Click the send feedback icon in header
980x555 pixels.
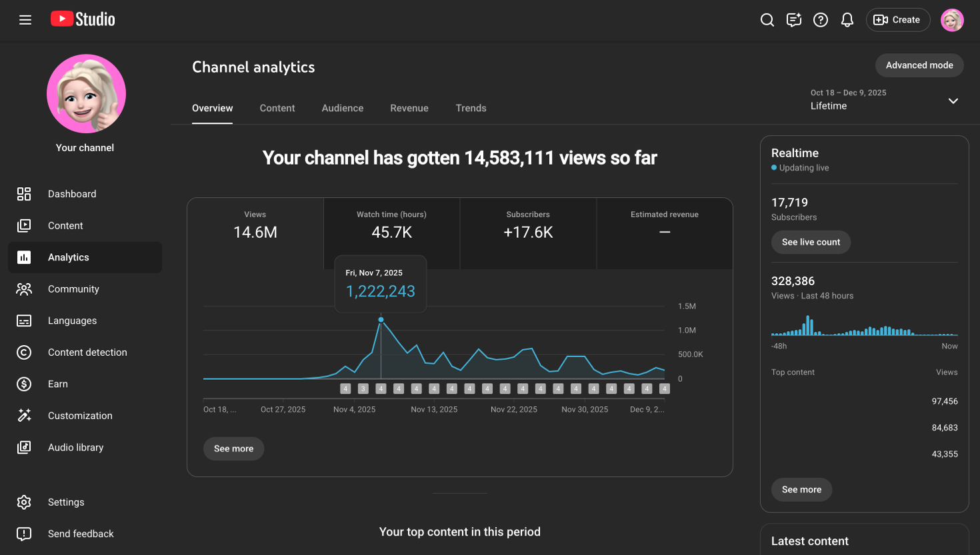(x=794, y=20)
